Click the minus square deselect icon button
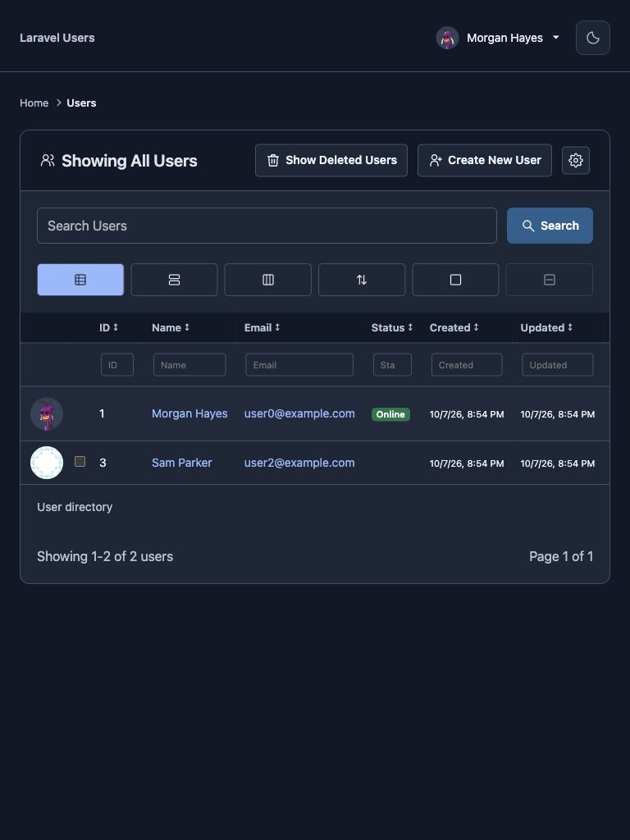 coord(549,280)
